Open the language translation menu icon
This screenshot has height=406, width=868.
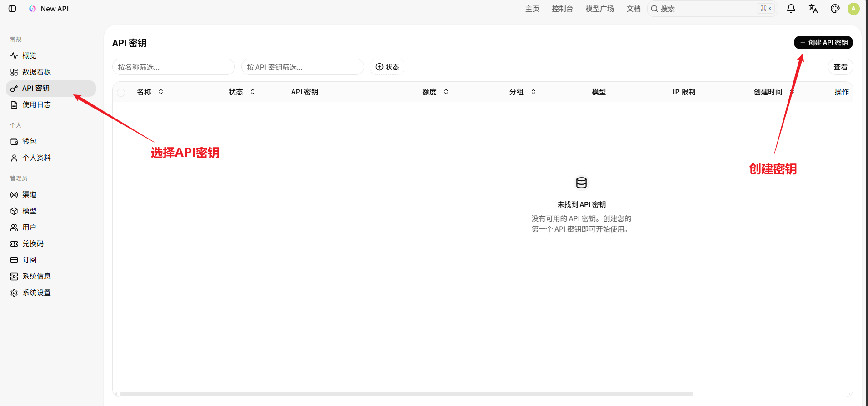pos(813,9)
